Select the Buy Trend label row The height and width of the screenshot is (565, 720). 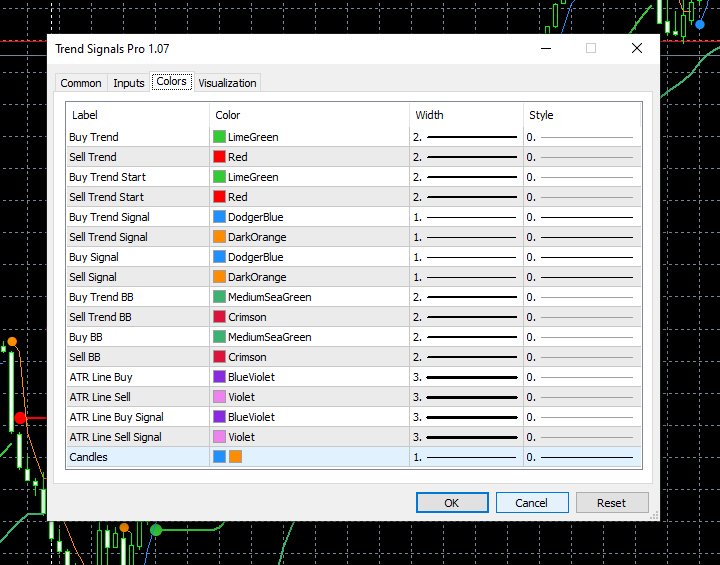(94, 137)
